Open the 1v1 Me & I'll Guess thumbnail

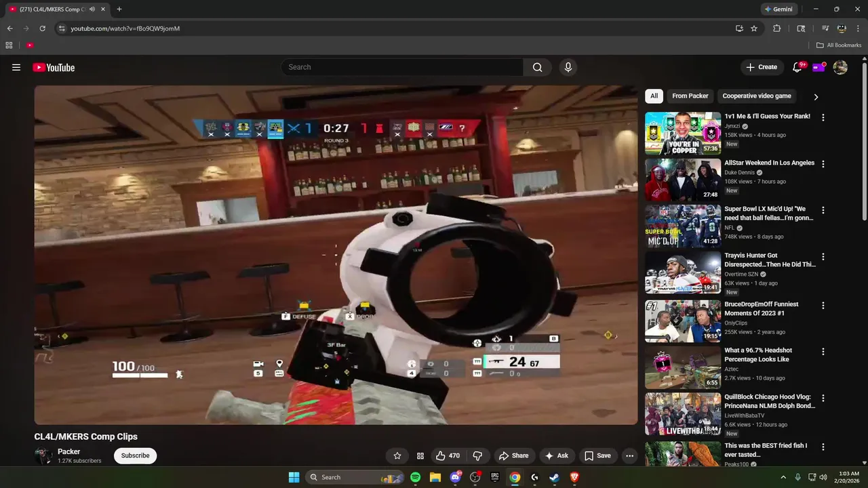coord(683,134)
